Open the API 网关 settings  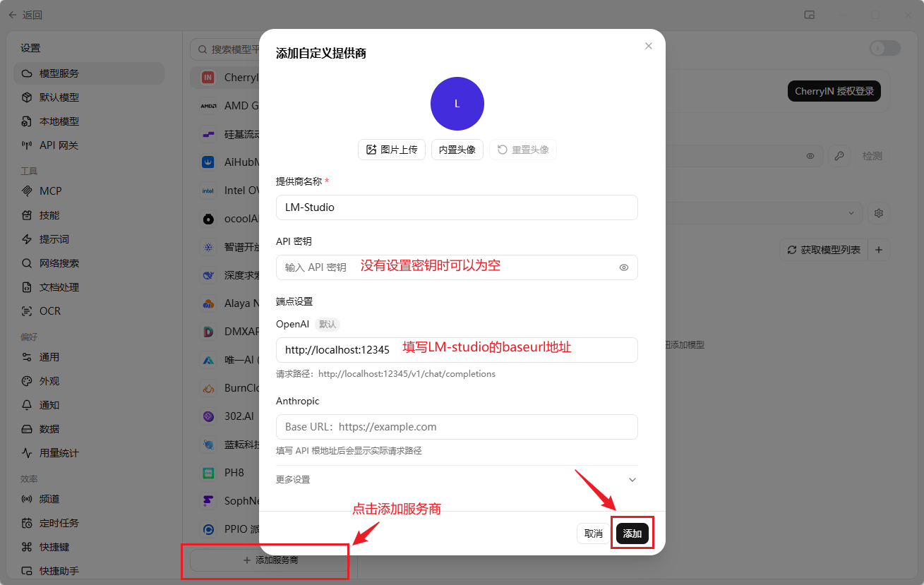(89, 145)
